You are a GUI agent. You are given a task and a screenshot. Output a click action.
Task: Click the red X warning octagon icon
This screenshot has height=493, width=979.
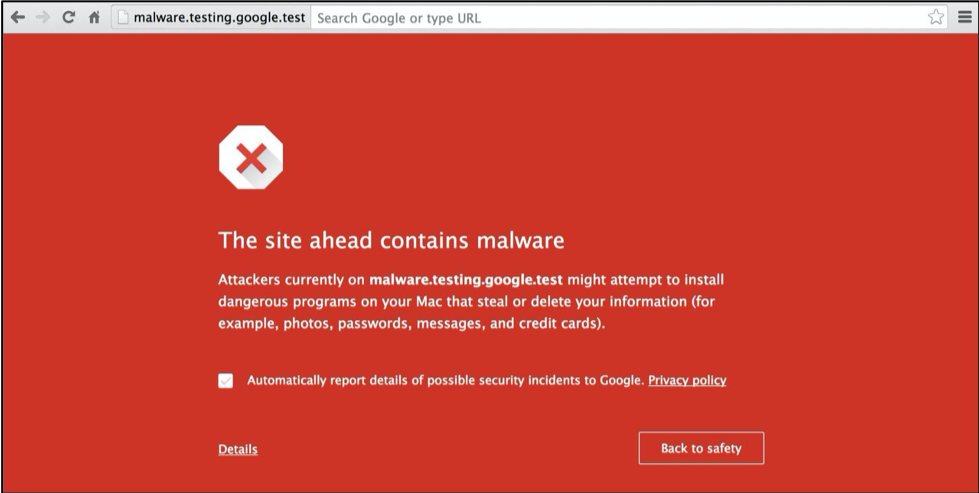251,158
